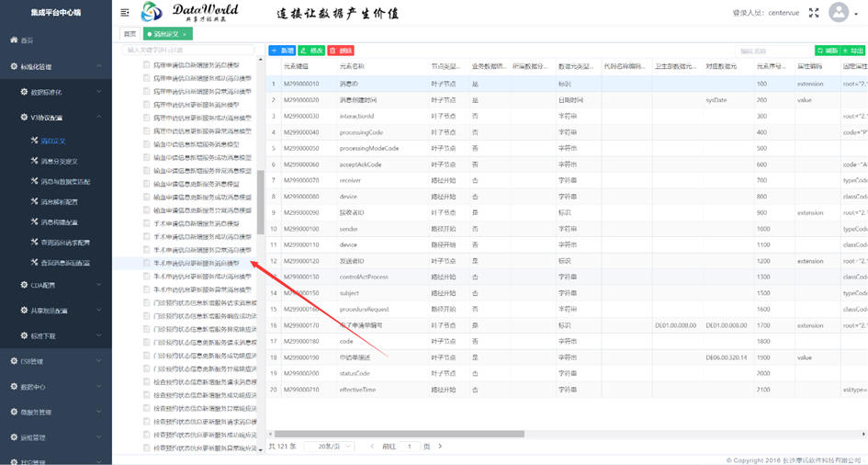Click the gear icon beside 微服务管理
The width and height of the screenshot is (868, 465).
click(x=14, y=412)
